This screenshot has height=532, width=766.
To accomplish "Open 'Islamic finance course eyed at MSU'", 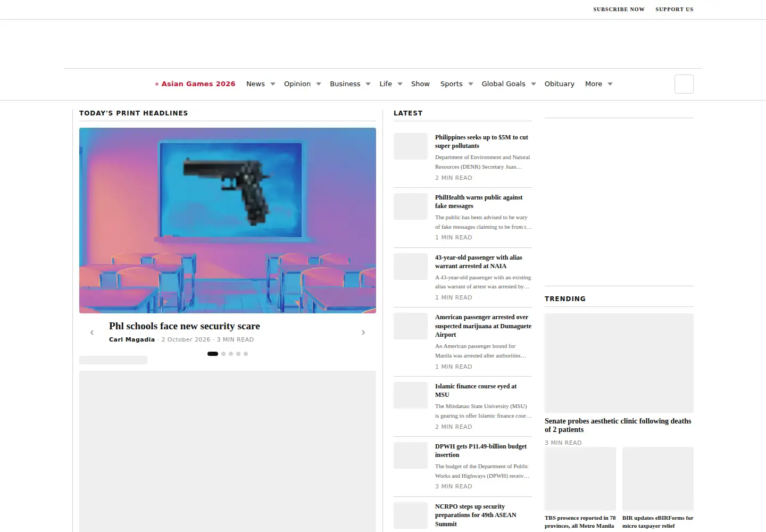I will tap(476, 390).
